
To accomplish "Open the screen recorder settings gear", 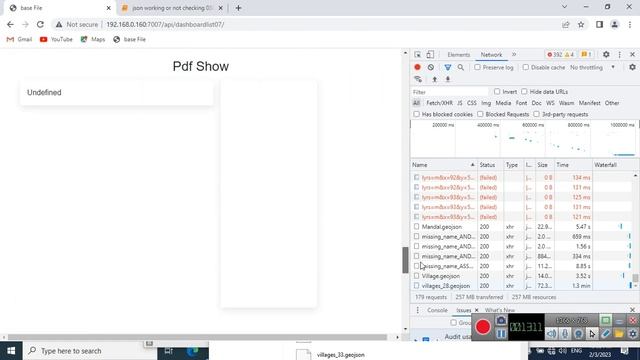I will pos(633,334).
